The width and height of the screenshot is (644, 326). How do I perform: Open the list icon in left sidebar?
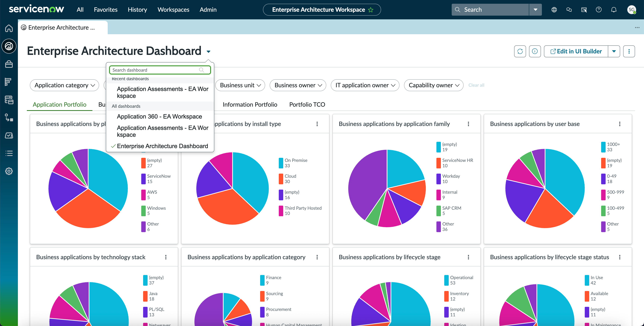9,153
